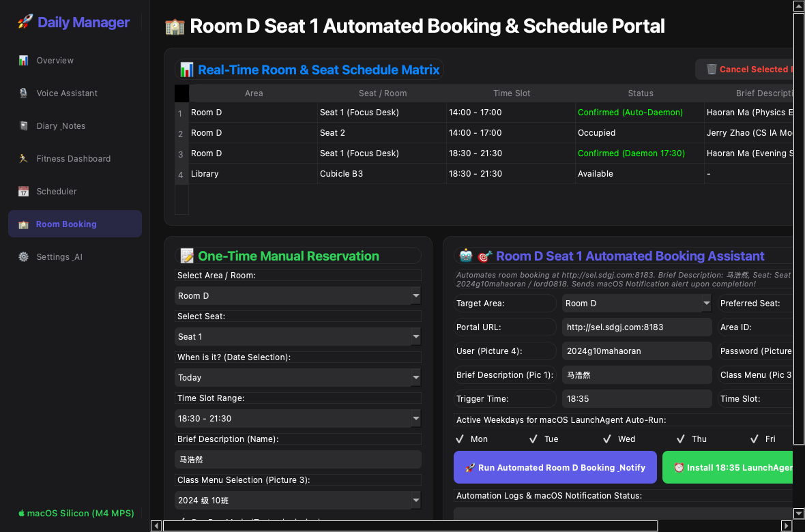Click the target dart icon in Booking Assistant heading
Viewport: 805px width, 532px height.
[484, 256]
